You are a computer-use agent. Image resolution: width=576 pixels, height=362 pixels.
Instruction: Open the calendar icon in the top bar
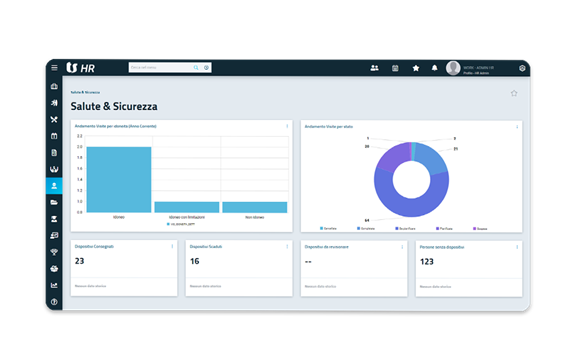point(395,68)
